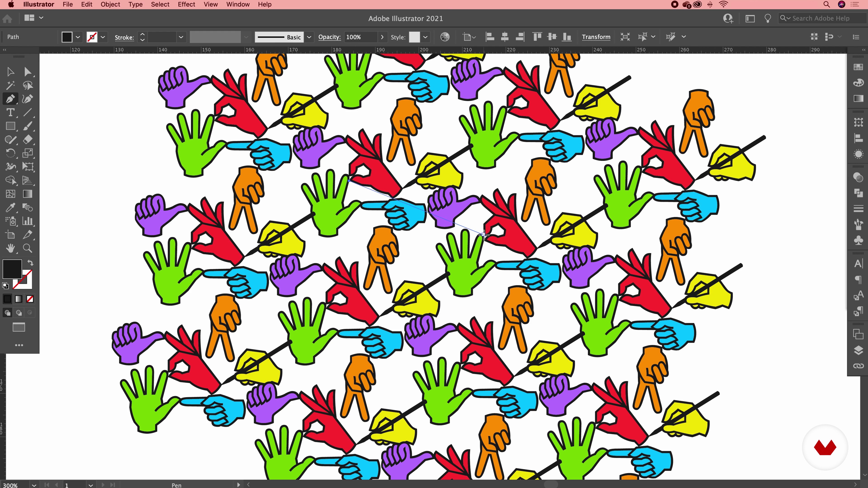
Task: Click Recolor Artwork wheel button
Action: pyautogui.click(x=445, y=37)
